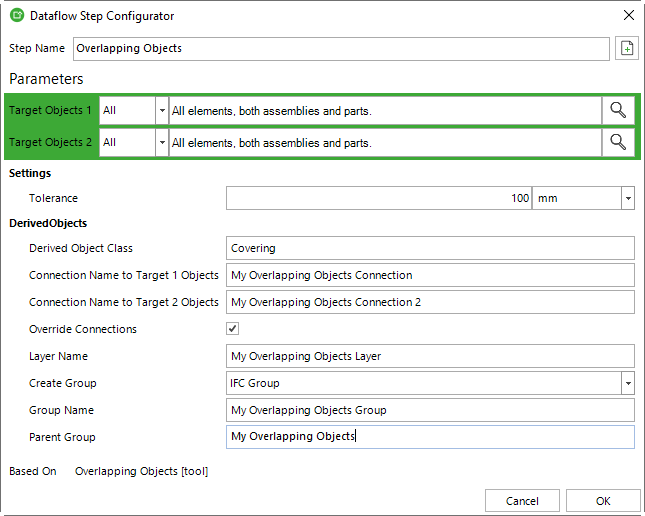645x516 pixels.
Task: Click the Cancel button
Action: (x=522, y=501)
